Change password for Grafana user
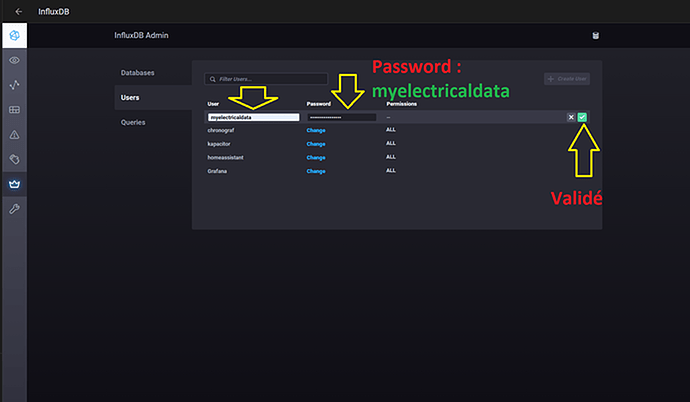This screenshot has height=402, width=690. (316, 171)
